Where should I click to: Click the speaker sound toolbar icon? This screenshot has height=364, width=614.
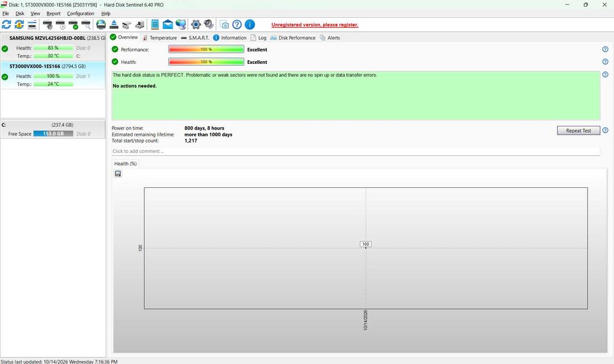[x=209, y=25]
